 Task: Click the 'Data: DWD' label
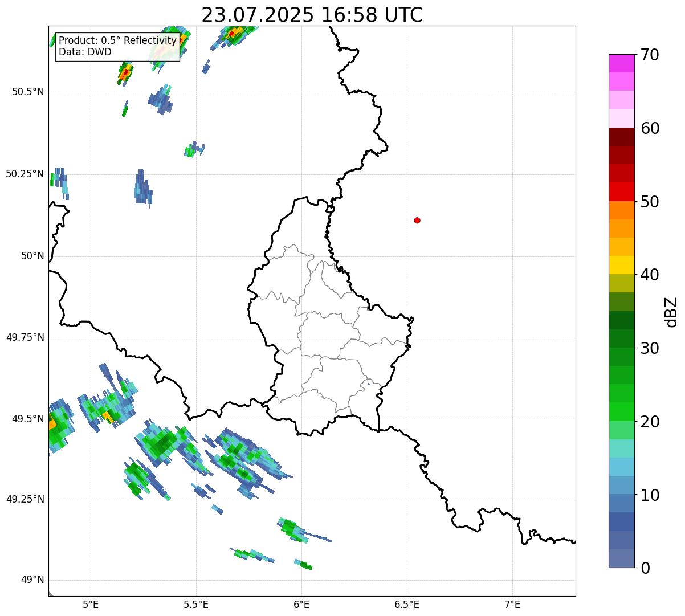click(x=85, y=52)
